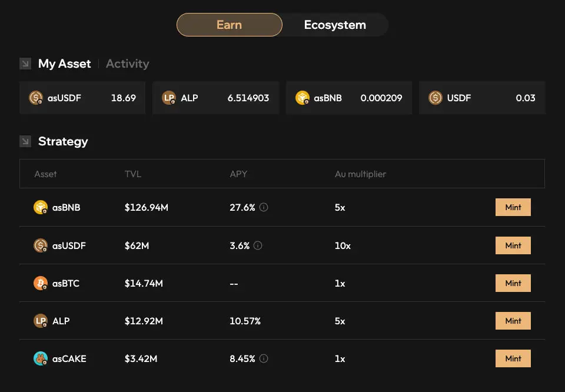This screenshot has height=392, width=565.
Task: Mint the asUSDF asset
Action: (513, 245)
